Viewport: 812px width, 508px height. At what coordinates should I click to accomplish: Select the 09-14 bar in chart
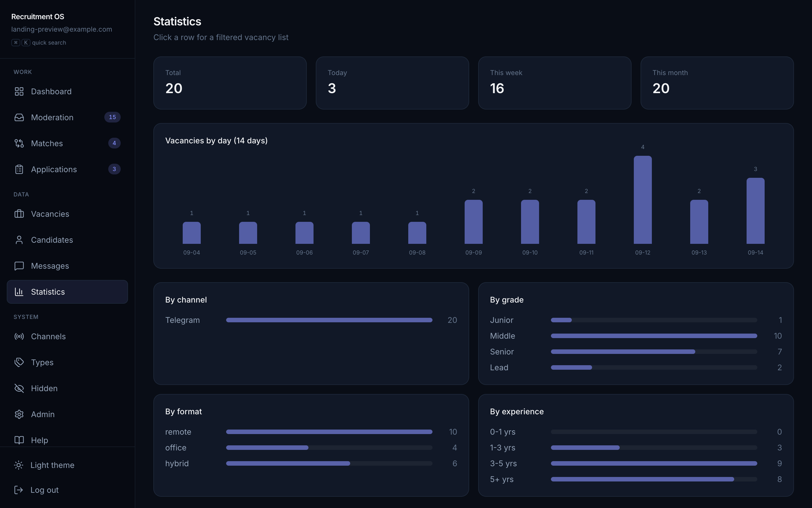tap(755, 211)
